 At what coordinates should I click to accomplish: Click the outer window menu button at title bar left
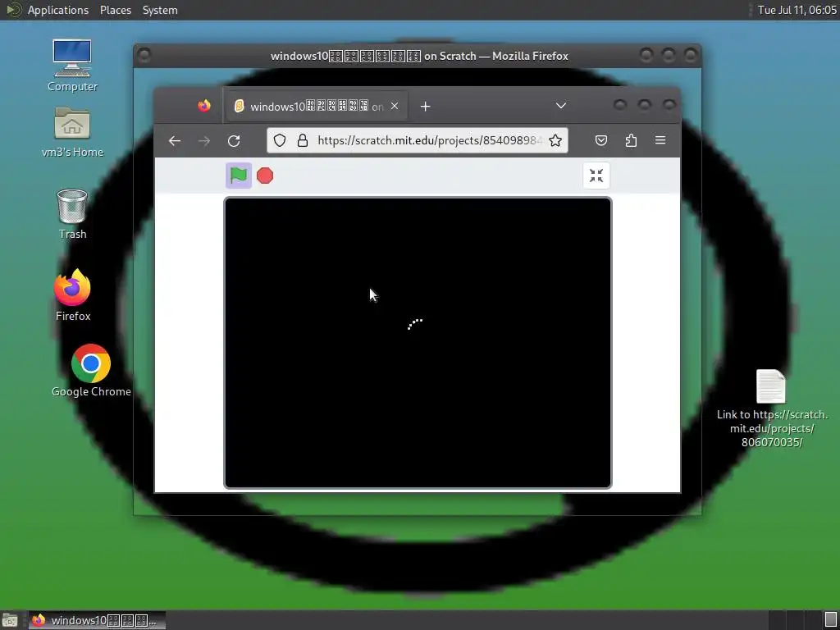point(144,55)
